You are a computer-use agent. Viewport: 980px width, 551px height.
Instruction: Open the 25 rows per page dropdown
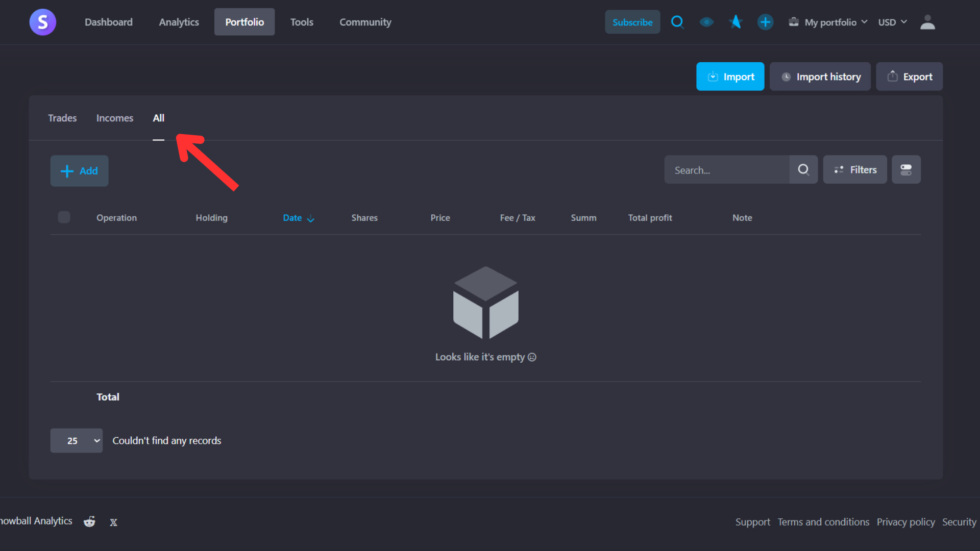(x=77, y=440)
